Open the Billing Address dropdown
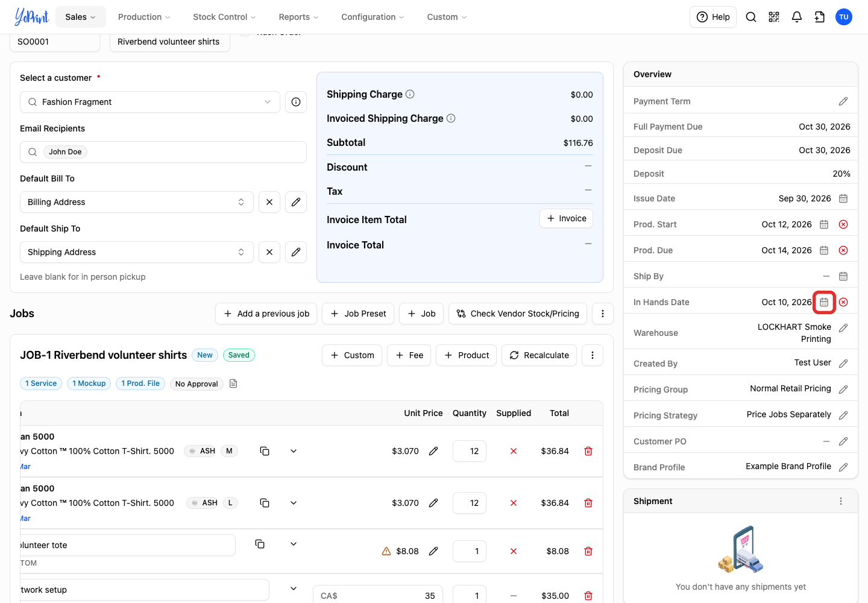Viewport: 868px width, 603px height. (x=137, y=202)
